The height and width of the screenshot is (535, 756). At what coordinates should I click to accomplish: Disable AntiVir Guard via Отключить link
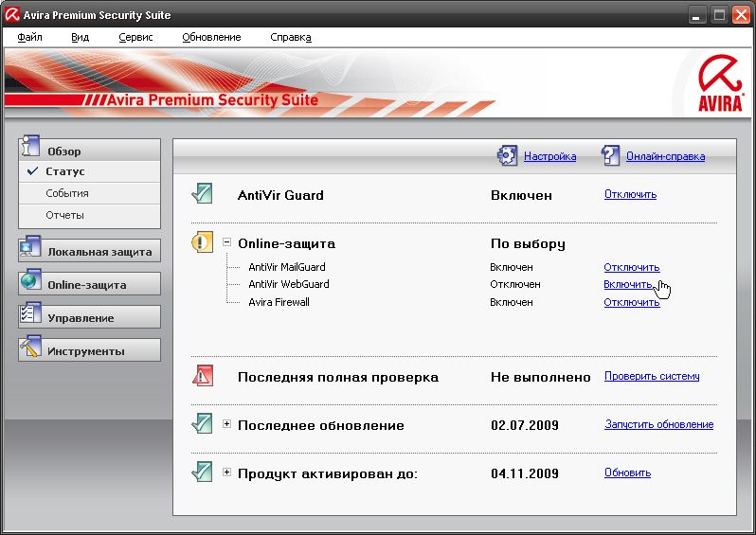630,195
